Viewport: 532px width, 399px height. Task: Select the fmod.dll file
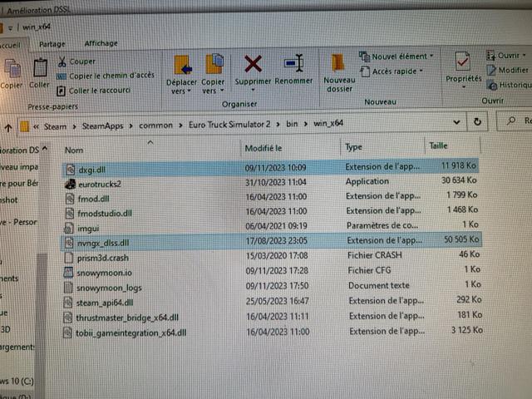point(271,197)
